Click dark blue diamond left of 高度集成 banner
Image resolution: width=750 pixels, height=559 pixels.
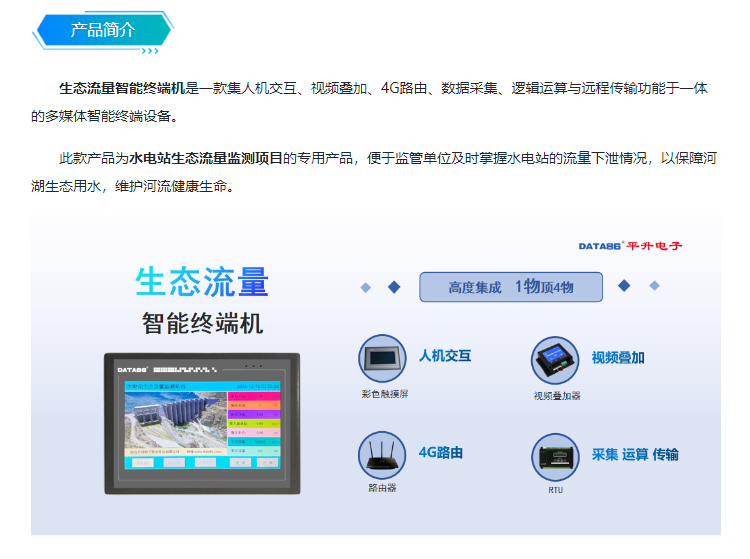click(x=393, y=287)
